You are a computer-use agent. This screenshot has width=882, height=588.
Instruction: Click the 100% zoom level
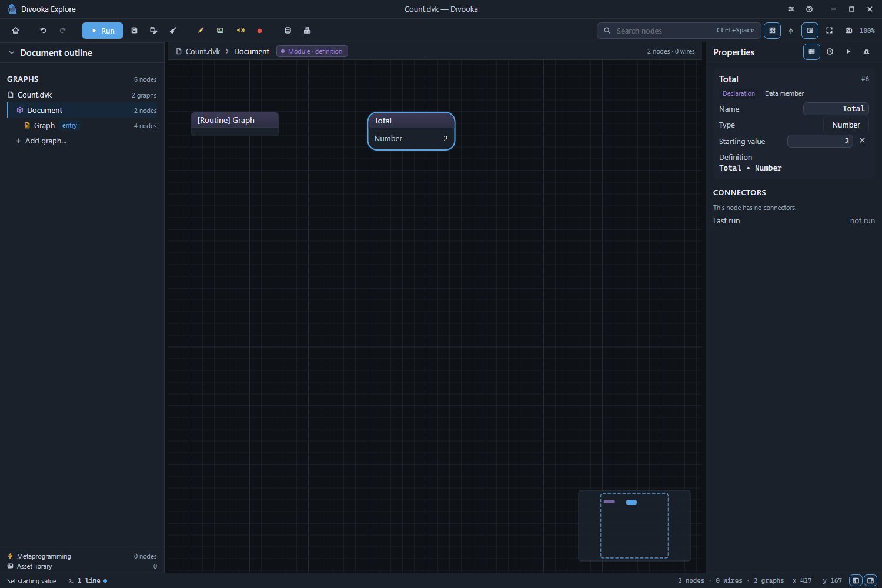(867, 31)
